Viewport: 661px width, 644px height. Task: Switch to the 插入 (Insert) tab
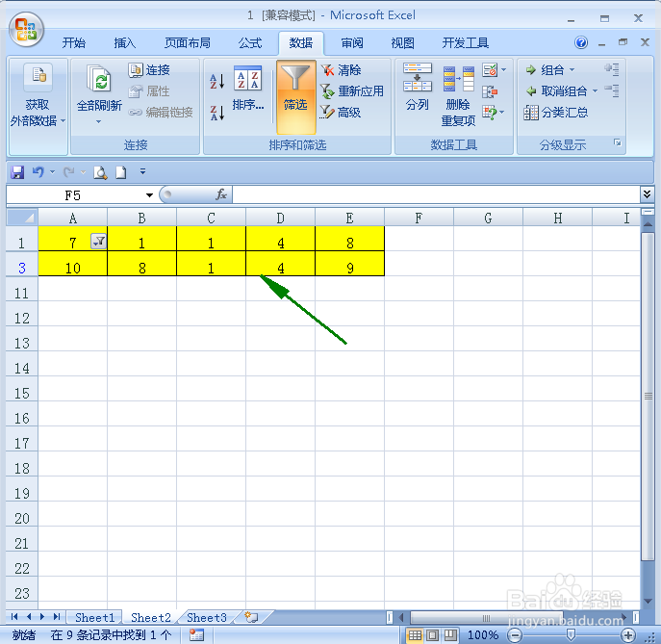coord(124,43)
